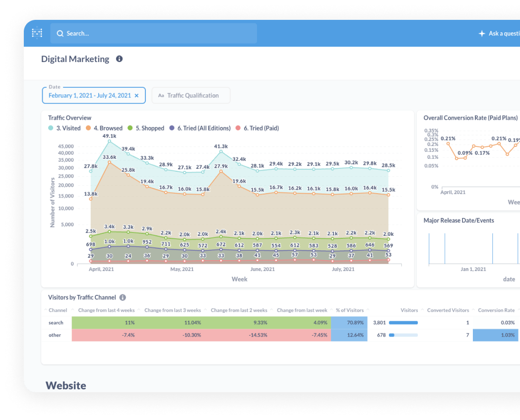Toggle the 3. Visited series in the legend

pos(65,128)
